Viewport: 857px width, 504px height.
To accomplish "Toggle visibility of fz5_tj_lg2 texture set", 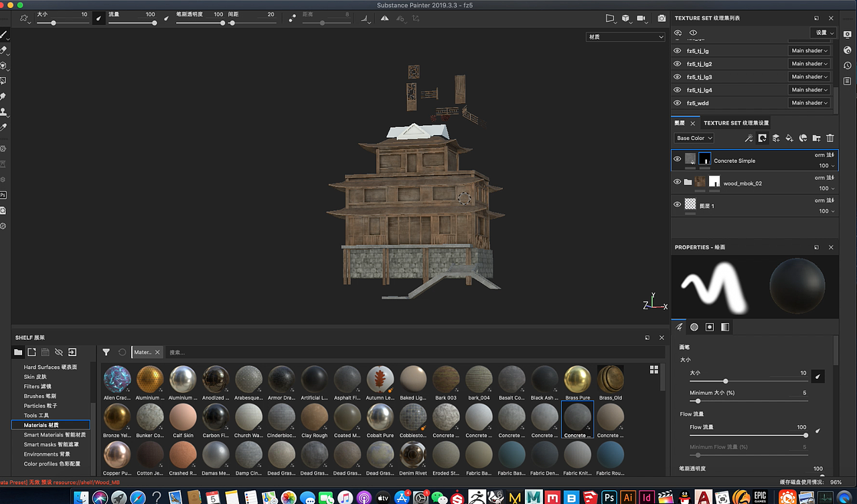I will pos(678,64).
